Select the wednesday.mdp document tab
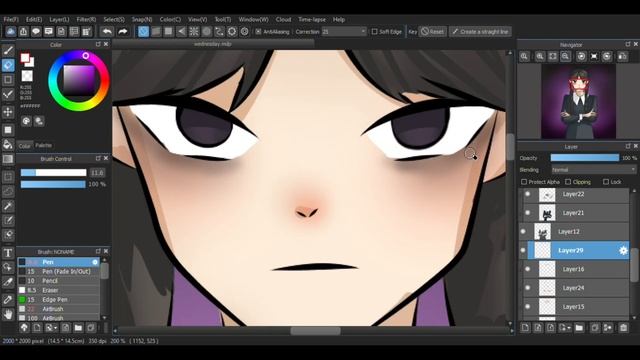 pyautogui.click(x=213, y=44)
